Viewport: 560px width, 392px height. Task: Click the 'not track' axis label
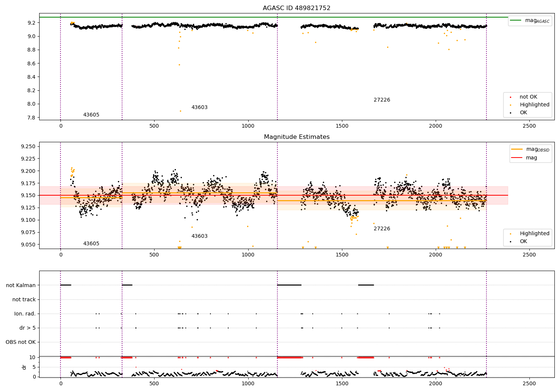pos(24,300)
